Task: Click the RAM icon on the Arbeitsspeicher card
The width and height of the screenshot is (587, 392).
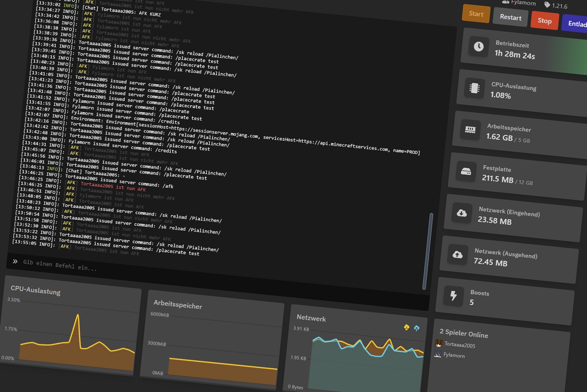Action: pos(470,130)
